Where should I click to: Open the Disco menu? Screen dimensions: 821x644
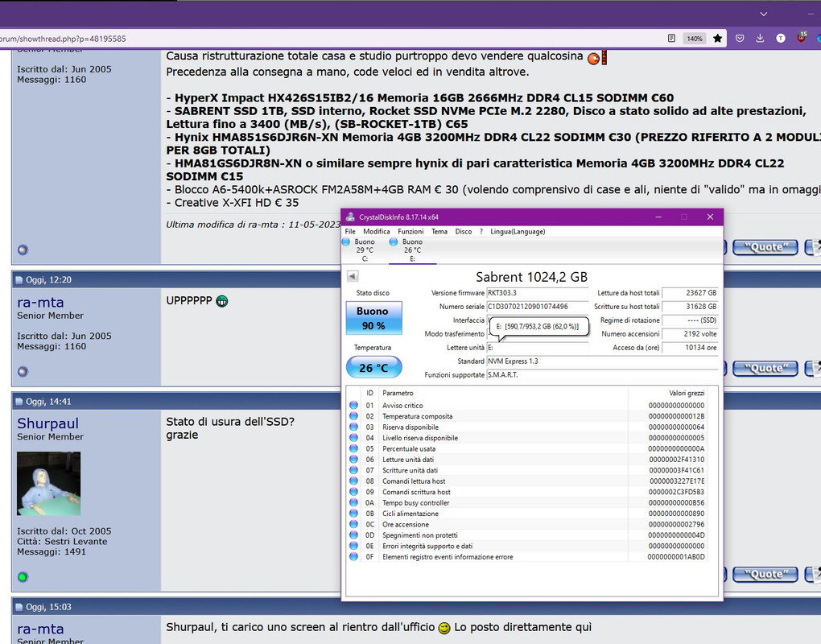point(464,231)
